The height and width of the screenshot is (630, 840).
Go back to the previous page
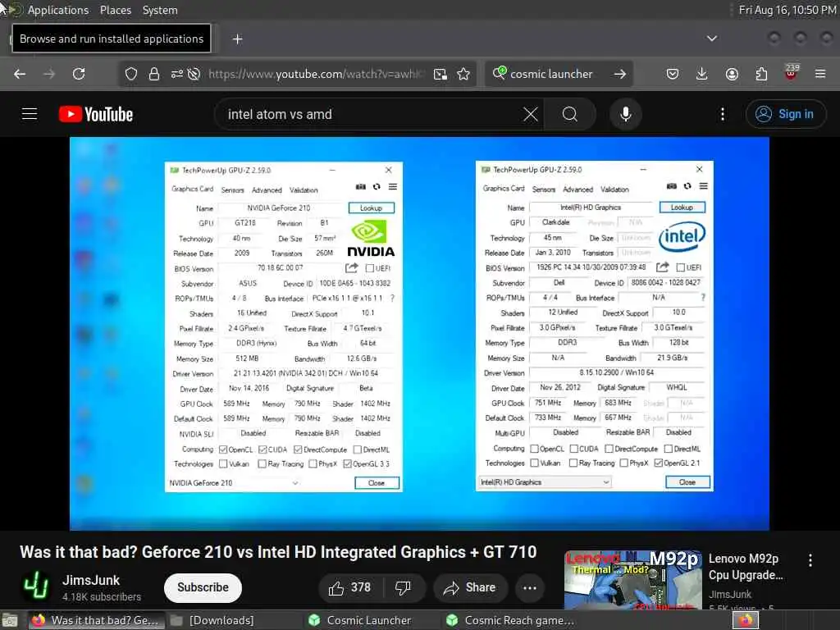click(x=20, y=74)
